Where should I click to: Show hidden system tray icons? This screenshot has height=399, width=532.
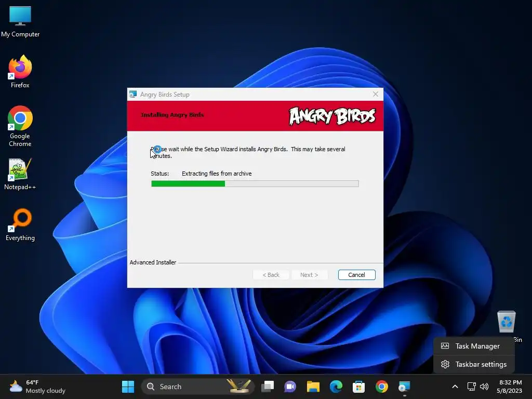pos(455,387)
